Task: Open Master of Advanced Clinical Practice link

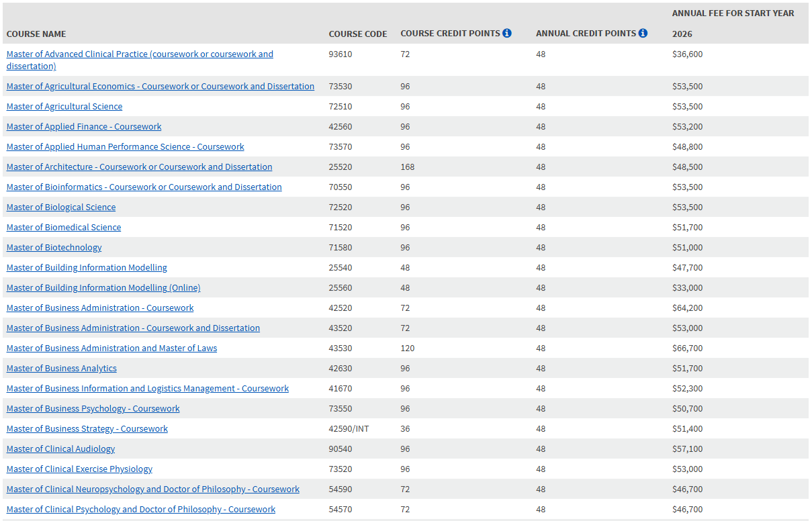Action: tap(140, 54)
